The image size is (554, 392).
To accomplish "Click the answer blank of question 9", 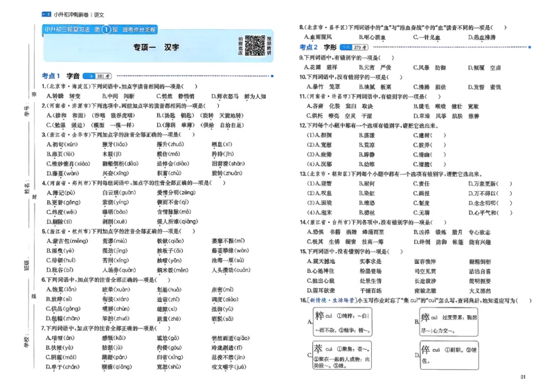I will (x=388, y=57).
